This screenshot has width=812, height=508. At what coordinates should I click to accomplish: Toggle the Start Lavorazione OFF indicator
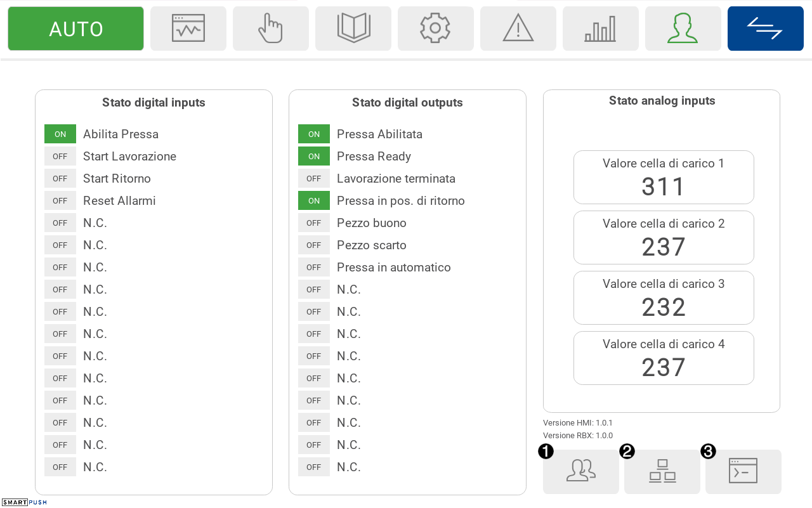(60, 156)
